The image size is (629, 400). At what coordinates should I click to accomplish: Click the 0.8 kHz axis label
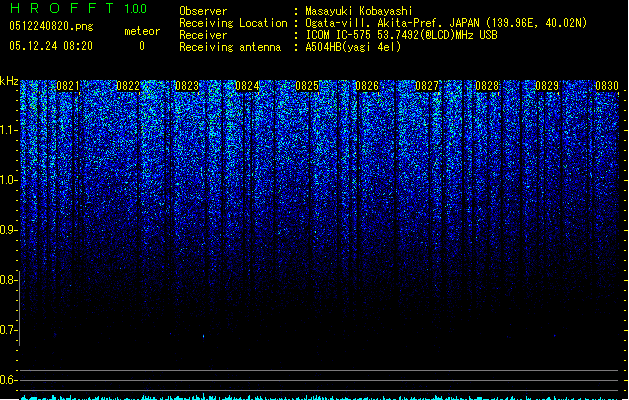(8, 280)
